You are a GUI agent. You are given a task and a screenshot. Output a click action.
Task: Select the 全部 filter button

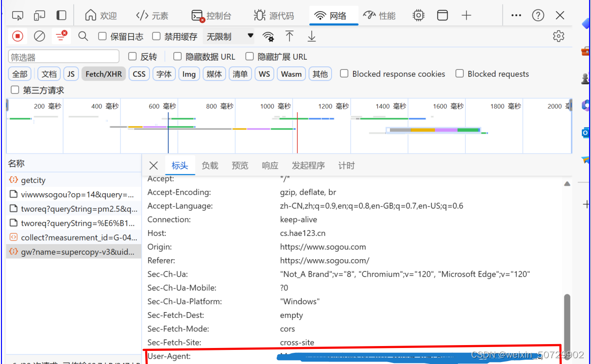point(20,74)
